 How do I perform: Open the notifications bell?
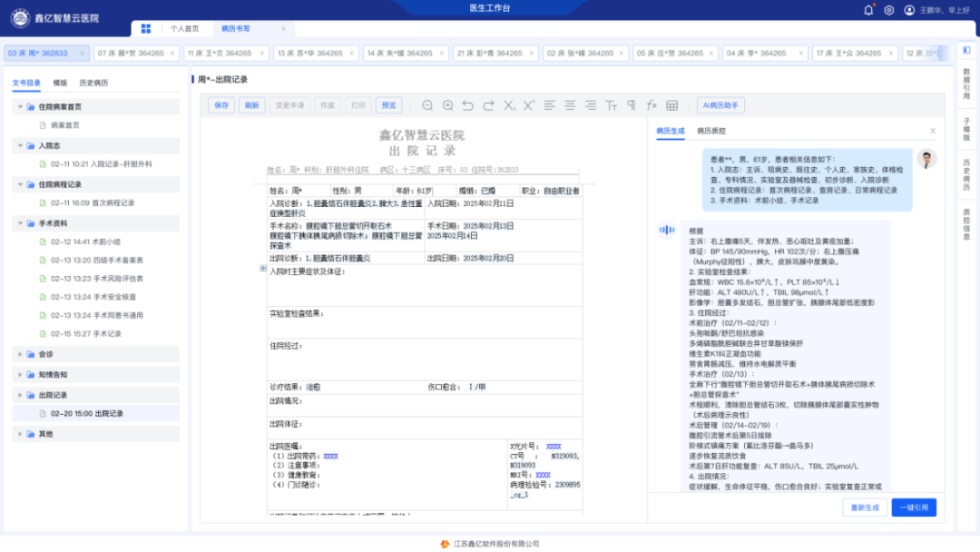pyautogui.click(x=868, y=10)
